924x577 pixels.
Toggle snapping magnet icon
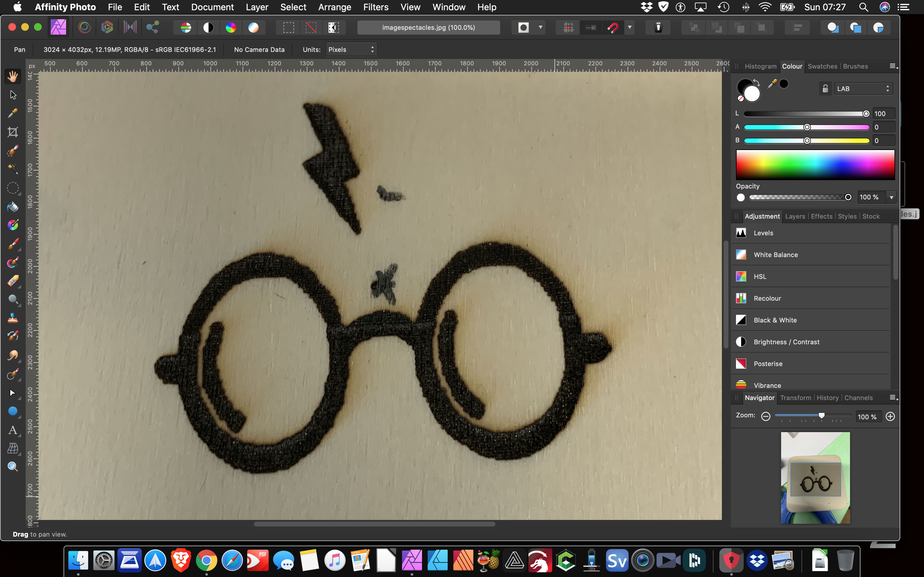[x=613, y=28]
